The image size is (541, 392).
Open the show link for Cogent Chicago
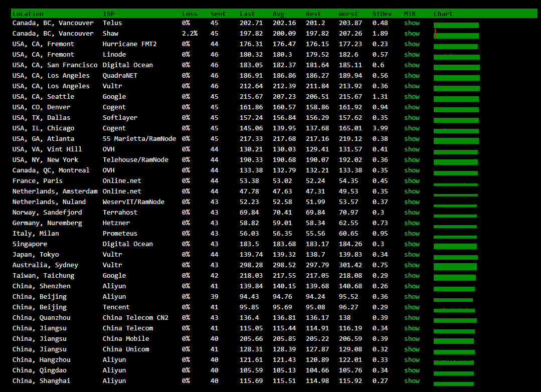tap(412, 128)
